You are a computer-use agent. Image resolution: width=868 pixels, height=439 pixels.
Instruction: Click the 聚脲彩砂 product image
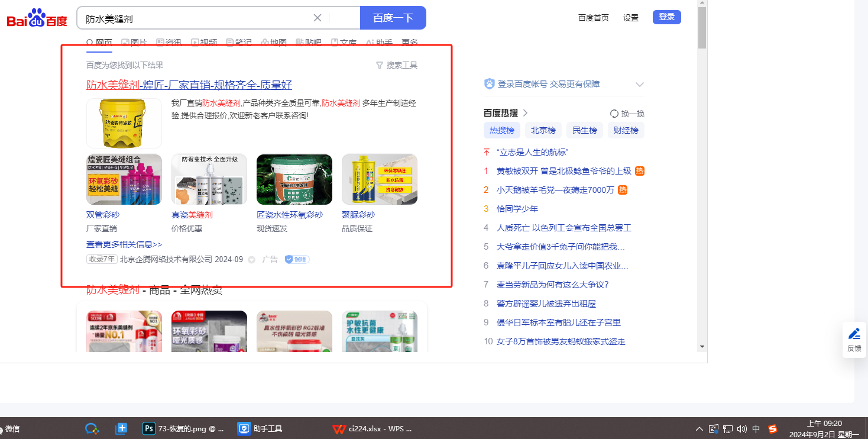(380, 179)
